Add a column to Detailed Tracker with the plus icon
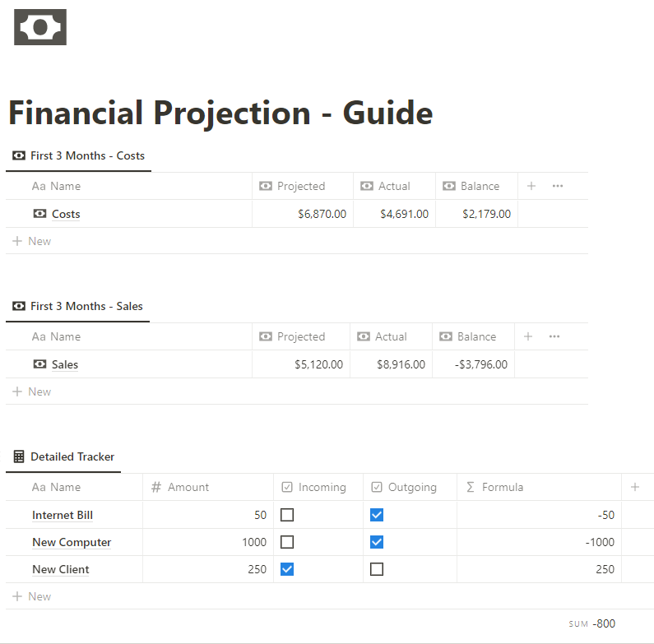Image resolution: width=654 pixels, height=644 pixels. (x=635, y=487)
